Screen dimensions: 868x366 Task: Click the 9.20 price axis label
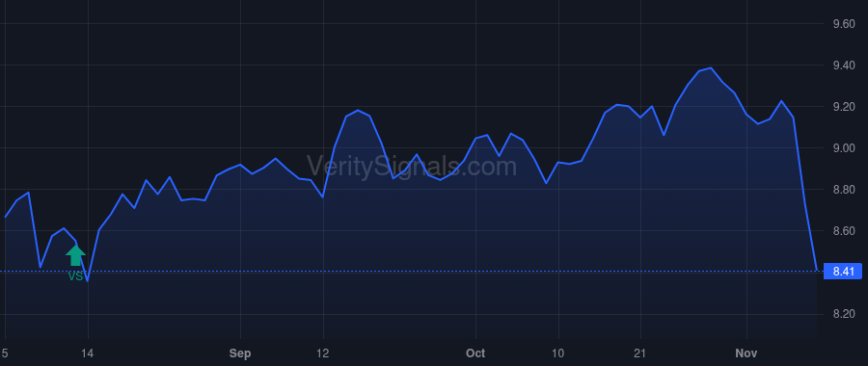tap(844, 107)
